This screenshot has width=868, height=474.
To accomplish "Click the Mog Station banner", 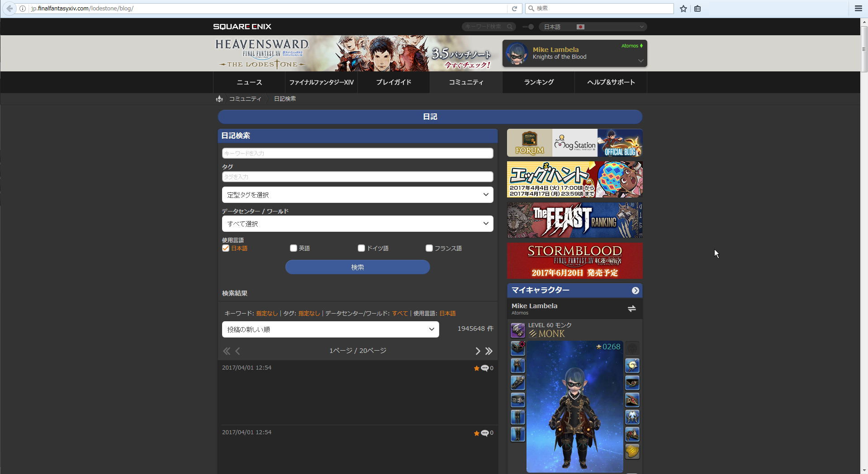I will point(575,143).
